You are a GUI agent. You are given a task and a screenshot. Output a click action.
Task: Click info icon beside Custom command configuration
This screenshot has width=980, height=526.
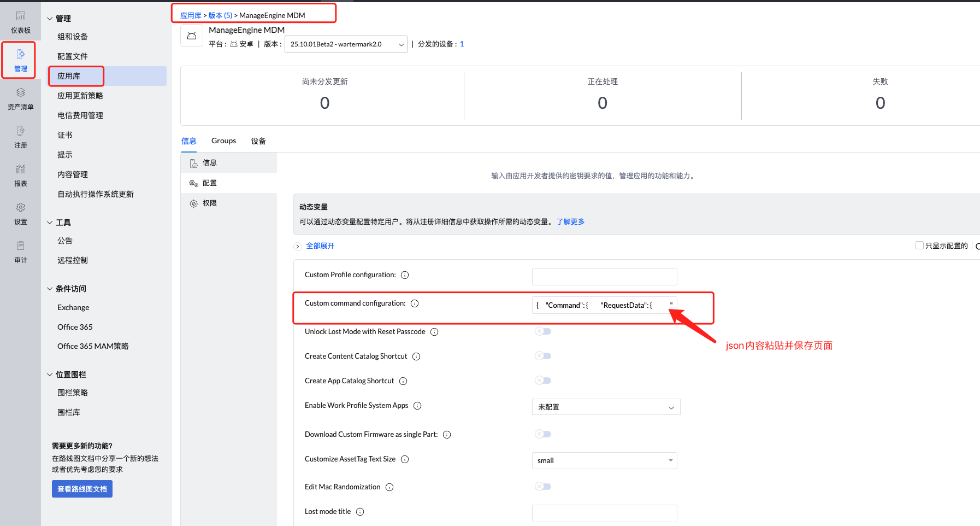point(415,303)
